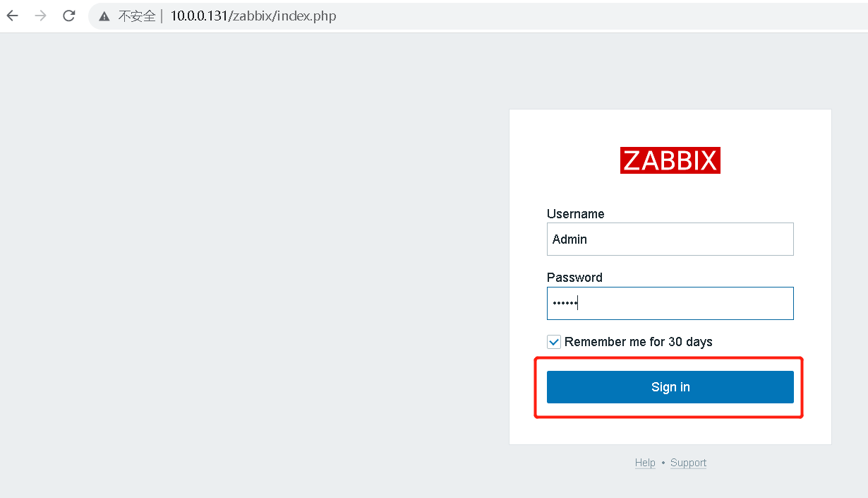Toggle the Remember me checkbox
Screen dimensions: 868x498
pos(554,342)
